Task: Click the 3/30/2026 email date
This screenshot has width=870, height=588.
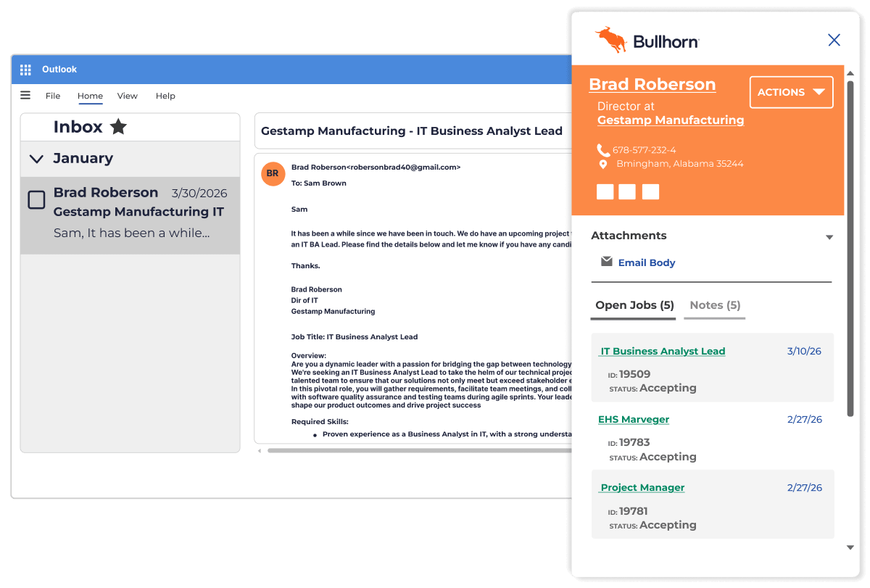Action: click(199, 194)
